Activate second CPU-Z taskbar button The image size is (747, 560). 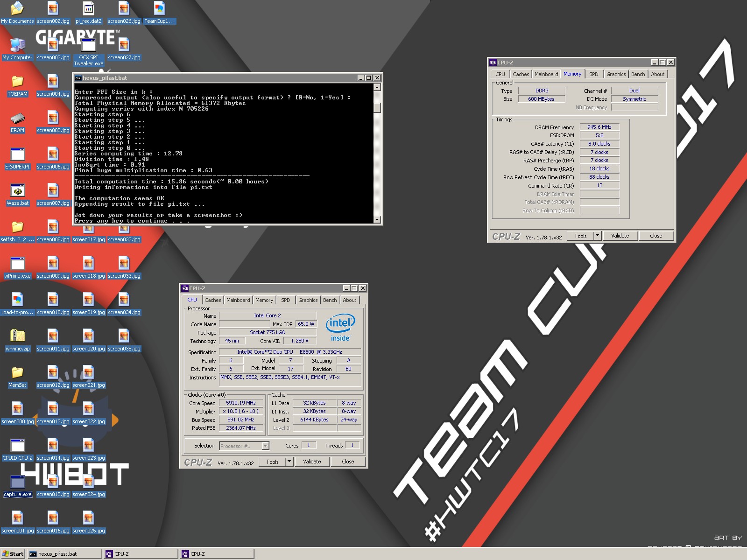(x=217, y=554)
